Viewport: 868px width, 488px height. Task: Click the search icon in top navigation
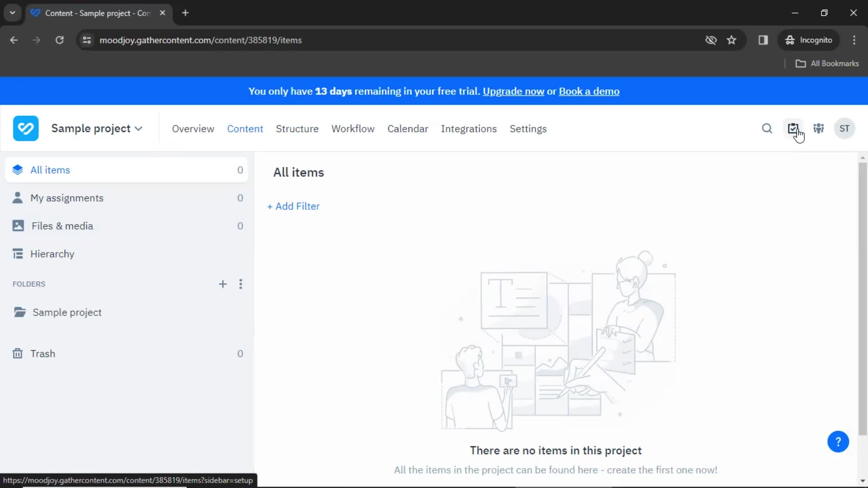767,129
